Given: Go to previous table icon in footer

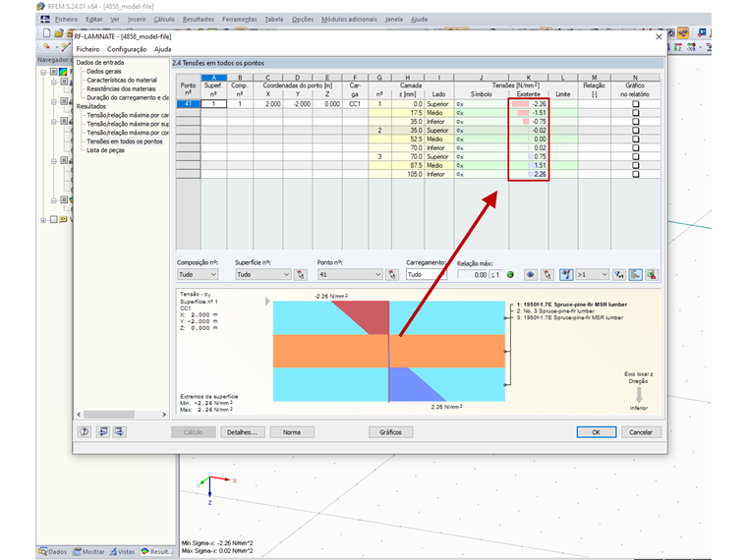Looking at the screenshot, I should [103, 432].
